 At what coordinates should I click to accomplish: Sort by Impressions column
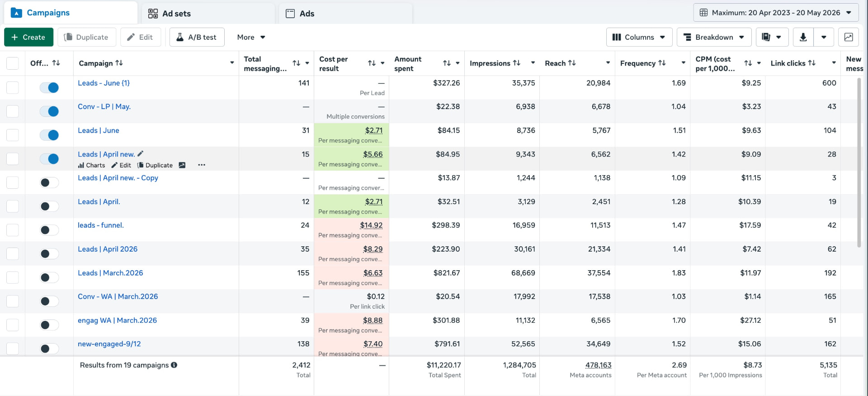[517, 63]
